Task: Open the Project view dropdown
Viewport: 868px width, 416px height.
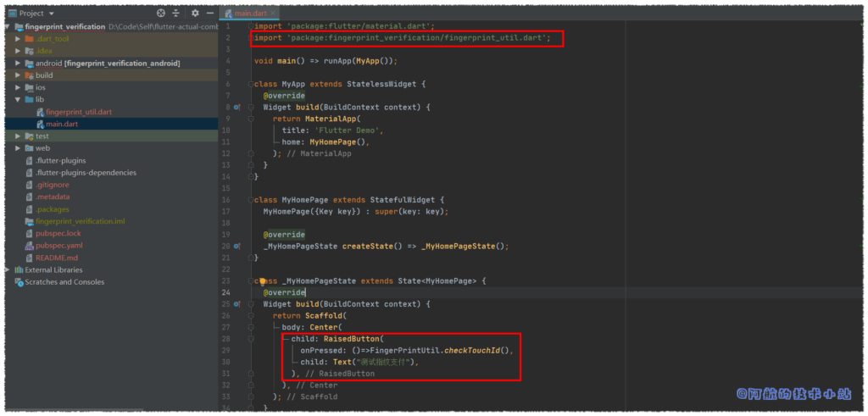Action: pyautogui.click(x=52, y=14)
